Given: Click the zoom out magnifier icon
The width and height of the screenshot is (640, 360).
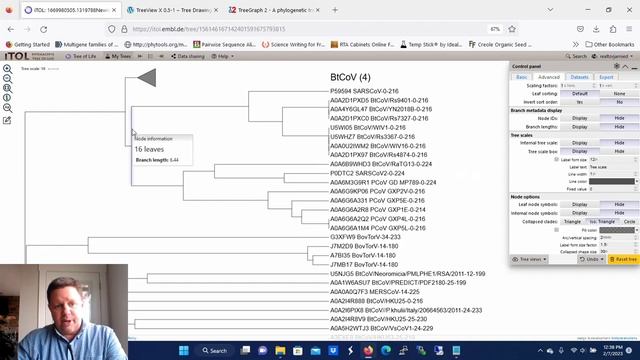Looking at the screenshot, I should 7,79.
